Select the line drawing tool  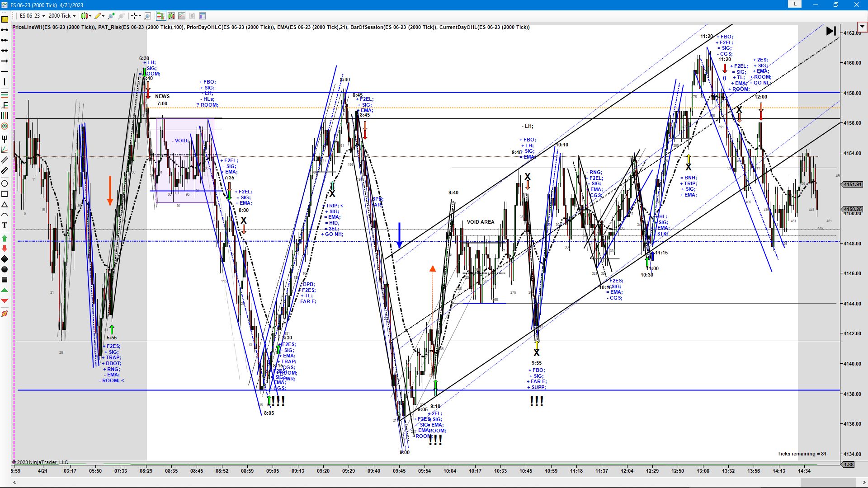[x=5, y=30]
